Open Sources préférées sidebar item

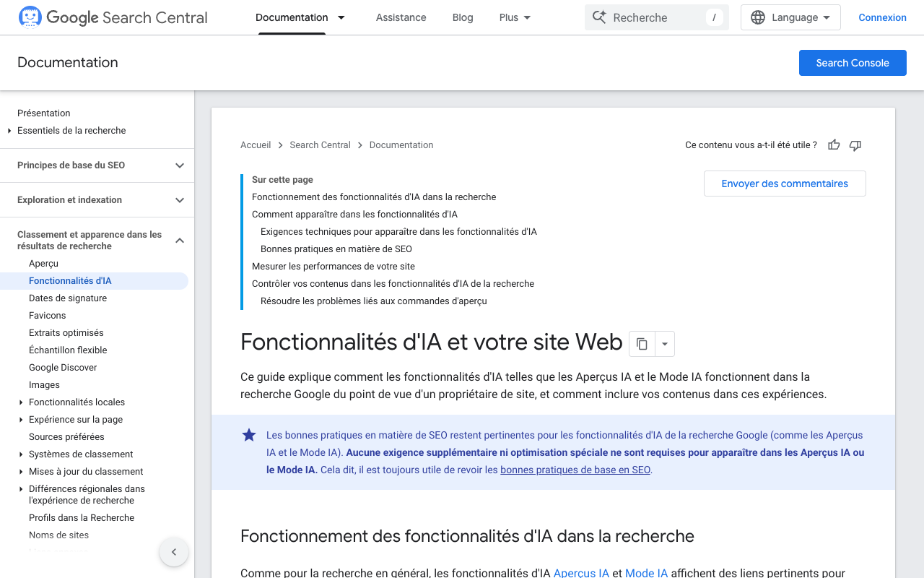tap(66, 437)
